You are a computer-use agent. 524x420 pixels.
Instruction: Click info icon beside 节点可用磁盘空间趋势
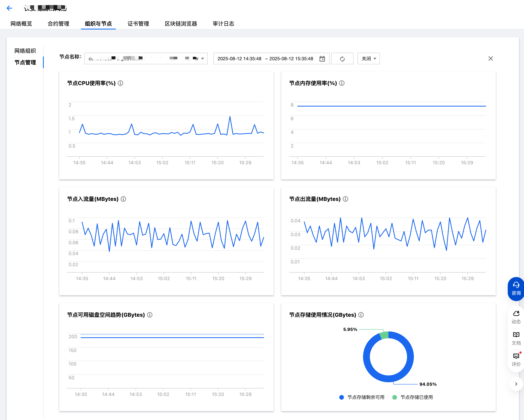tap(150, 315)
